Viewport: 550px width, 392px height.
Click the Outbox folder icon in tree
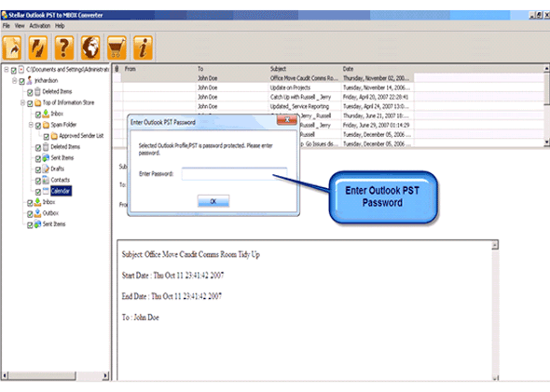(37, 212)
